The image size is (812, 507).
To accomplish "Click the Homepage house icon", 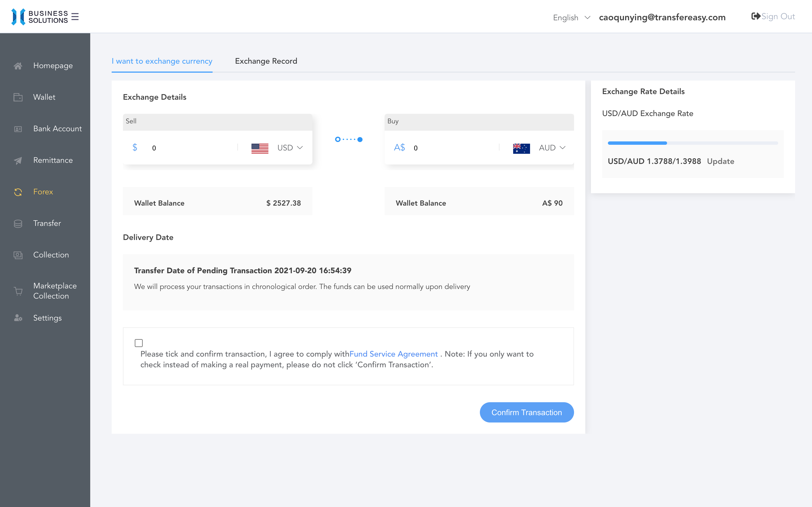I will click(x=18, y=66).
